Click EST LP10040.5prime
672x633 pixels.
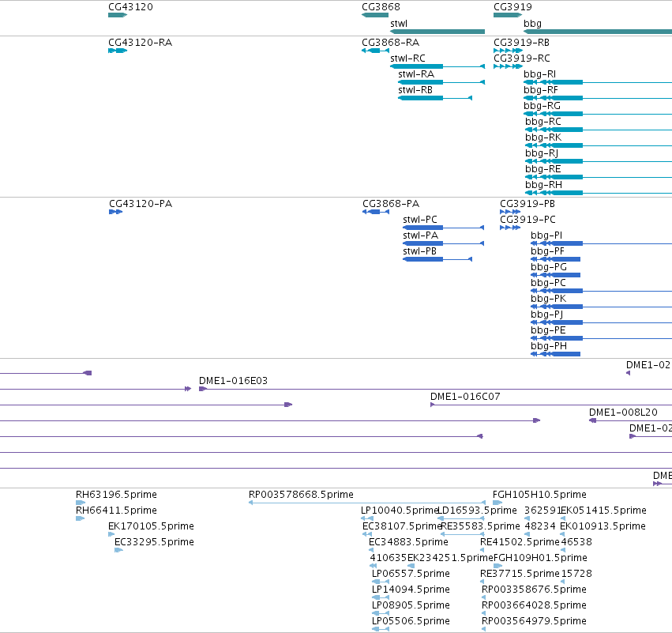[399, 511]
